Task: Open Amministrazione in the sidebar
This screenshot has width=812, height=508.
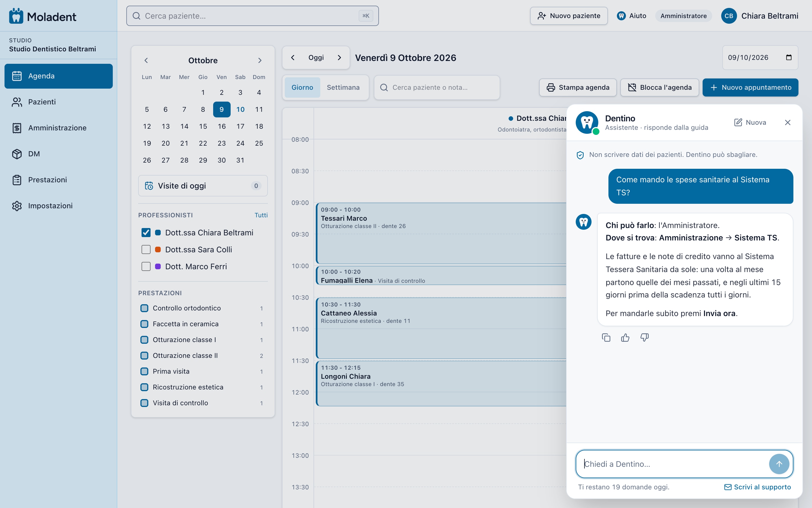Action: coord(59,128)
